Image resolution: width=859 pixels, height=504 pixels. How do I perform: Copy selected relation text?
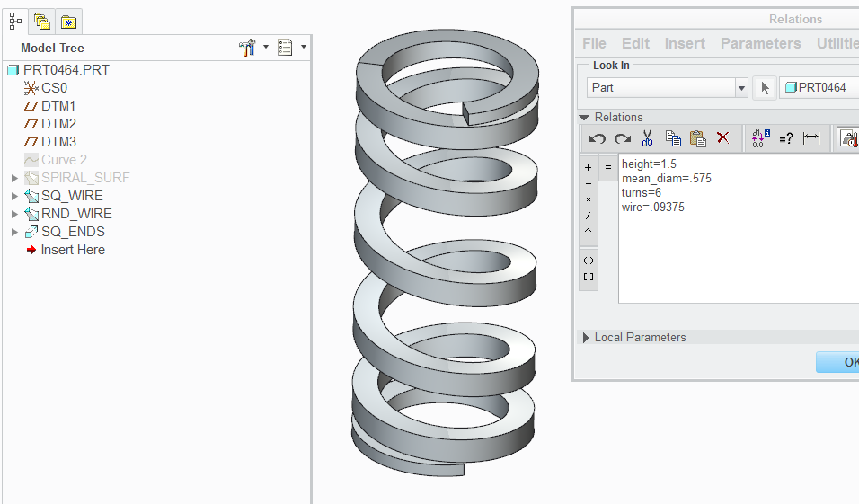pyautogui.click(x=673, y=138)
